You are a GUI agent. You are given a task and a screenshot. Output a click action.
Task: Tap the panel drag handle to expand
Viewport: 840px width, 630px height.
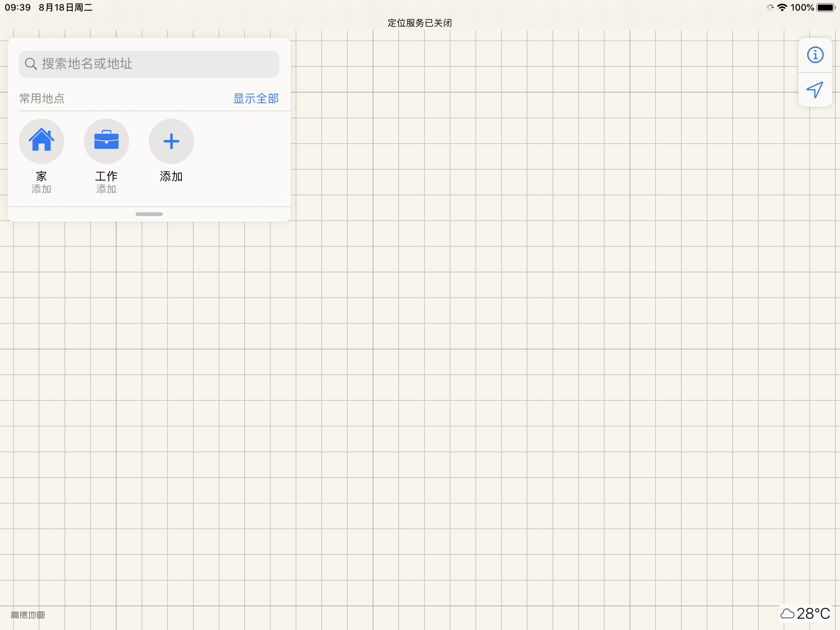click(x=149, y=214)
